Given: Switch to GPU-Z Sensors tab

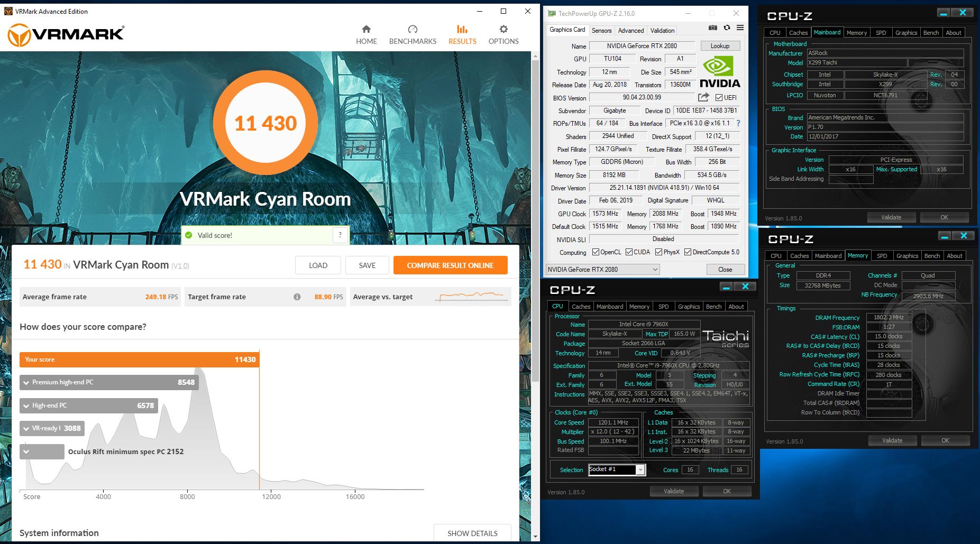Looking at the screenshot, I should click(601, 31).
